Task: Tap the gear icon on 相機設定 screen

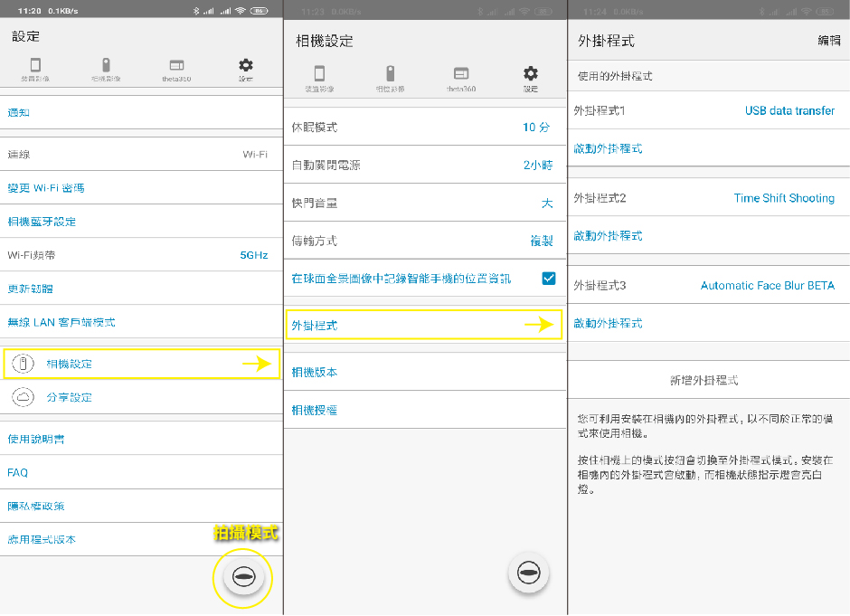Action: pyautogui.click(x=531, y=73)
